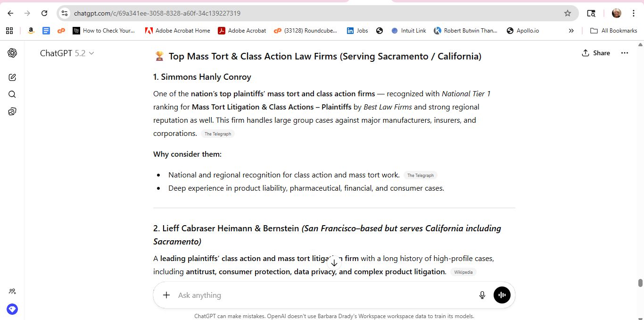Start dictation with the microphone icon
This screenshot has width=644, height=320.
pos(482,295)
